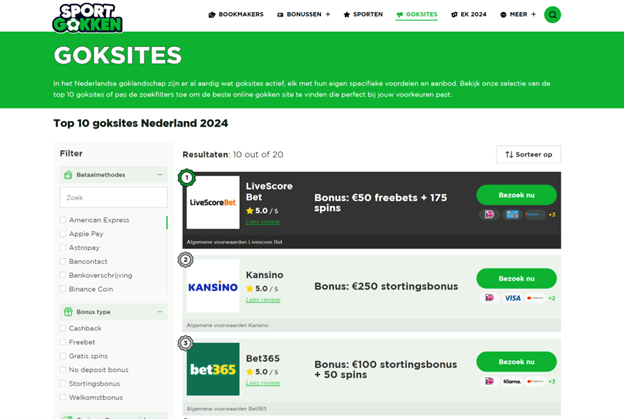The image size is (624, 419).
Task: Open the Lees review link for Bet365
Action: point(263,383)
